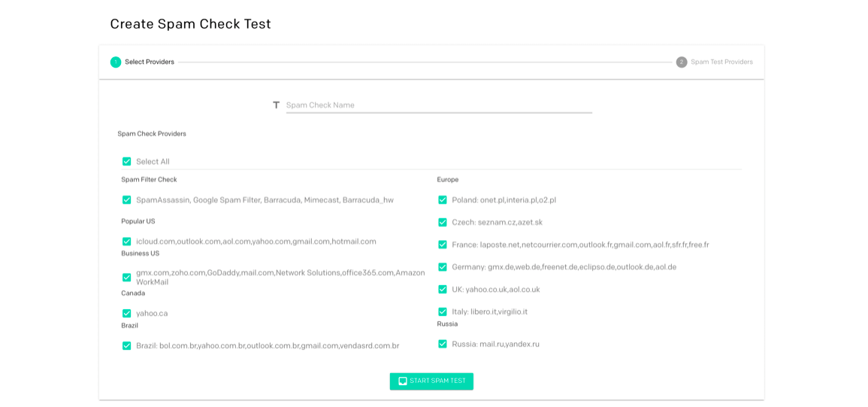Click the Spam Check Name input field

(x=439, y=105)
